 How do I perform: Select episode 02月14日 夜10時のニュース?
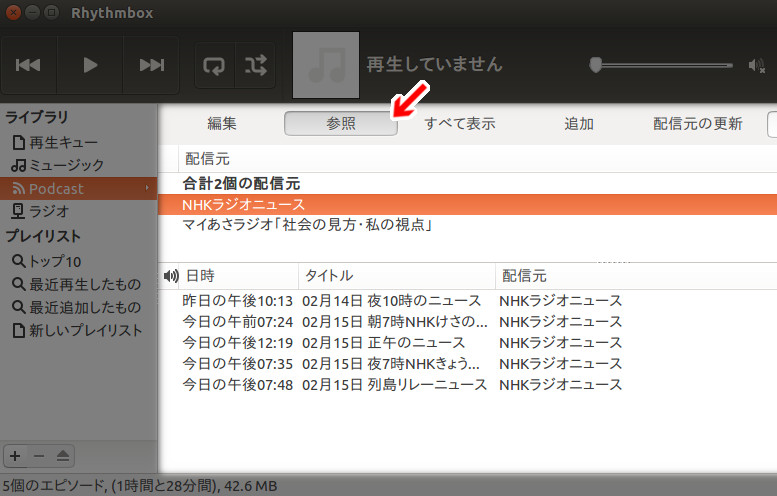(391, 301)
